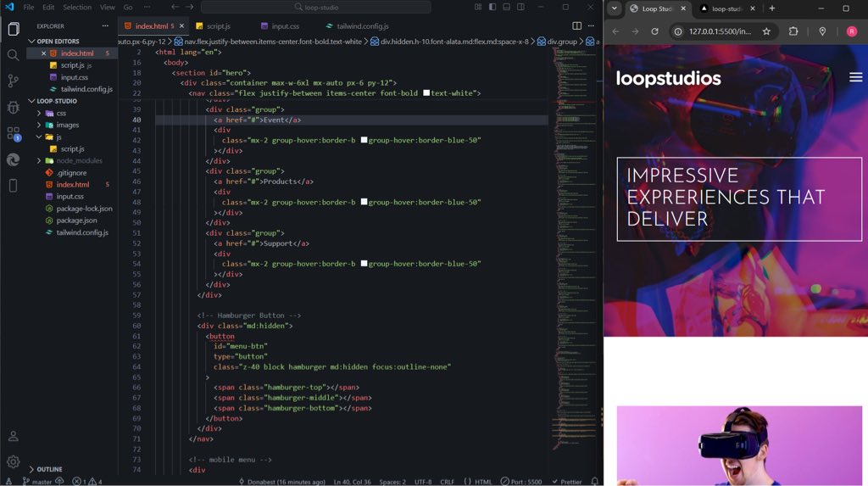Open the Edit menu

pyautogui.click(x=48, y=7)
